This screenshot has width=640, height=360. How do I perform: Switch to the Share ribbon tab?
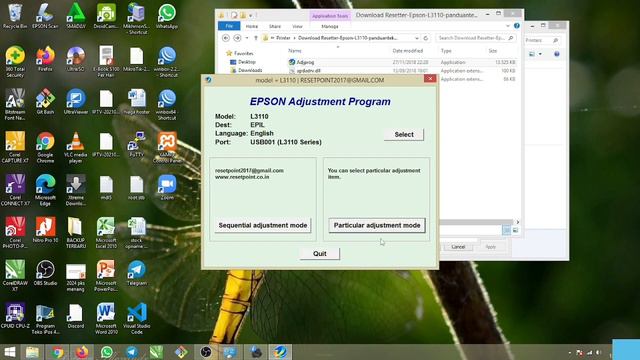click(275, 26)
